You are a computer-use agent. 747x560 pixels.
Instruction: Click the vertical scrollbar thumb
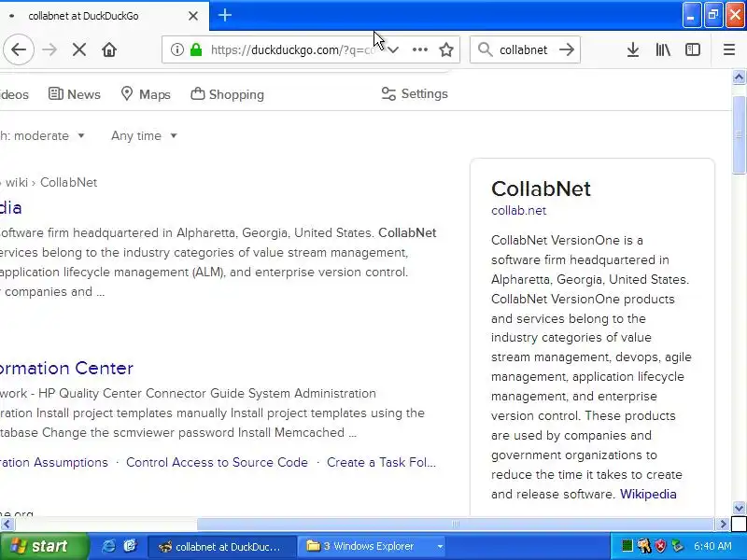pyautogui.click(x=739, y=135)
